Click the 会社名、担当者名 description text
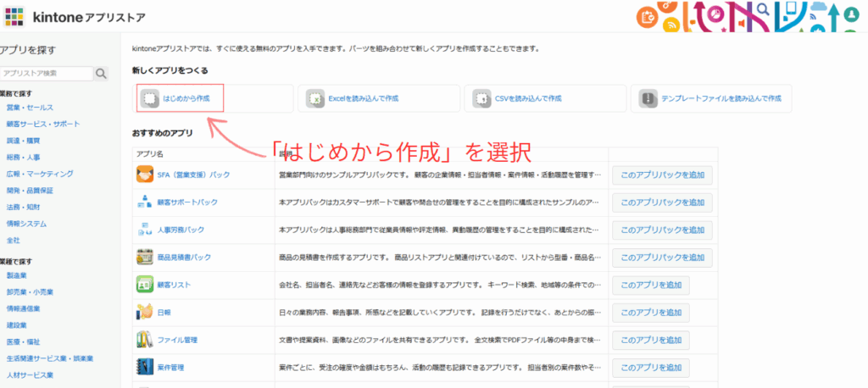This screenshot has width=868, height=388. tap(440, 285)
